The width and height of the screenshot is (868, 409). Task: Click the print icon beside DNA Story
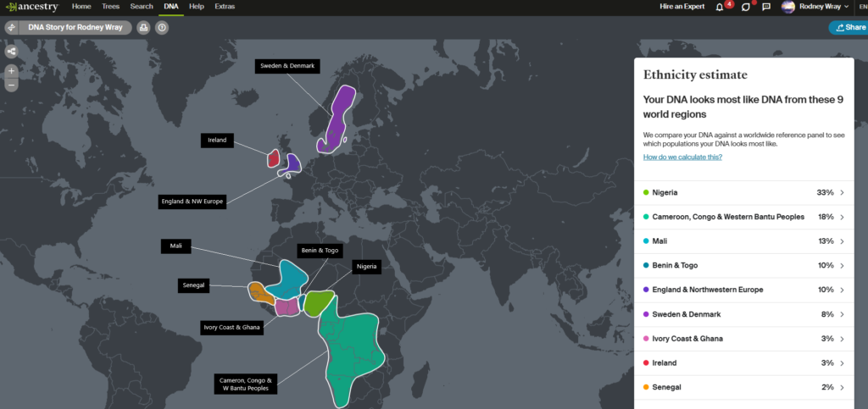(143, 27)
